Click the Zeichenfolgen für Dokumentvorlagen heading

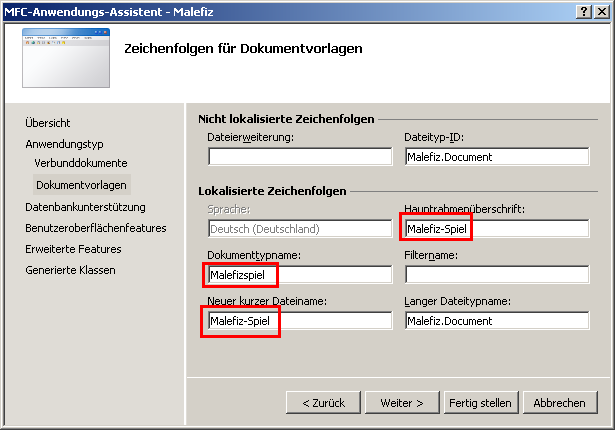[243, 49]
